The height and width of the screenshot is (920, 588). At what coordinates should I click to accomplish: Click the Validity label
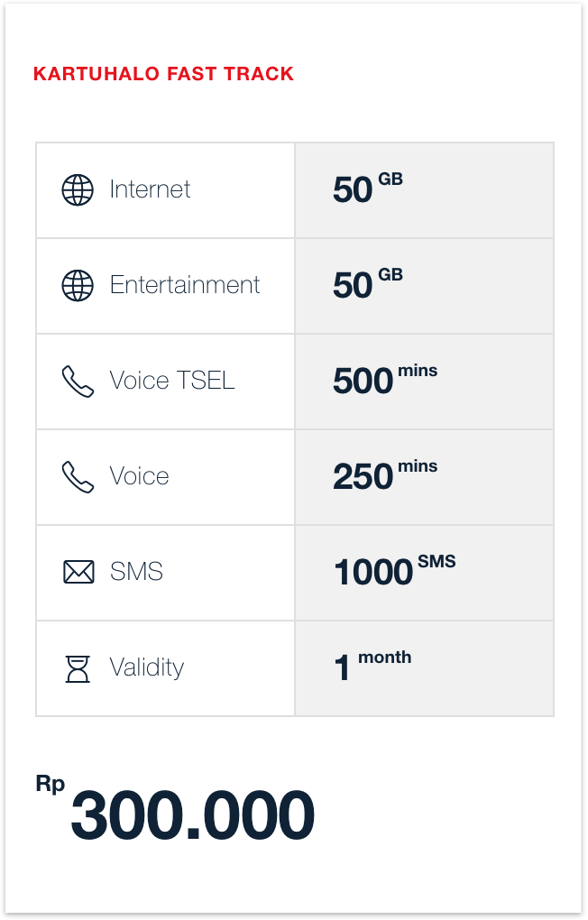pos(147,667)
